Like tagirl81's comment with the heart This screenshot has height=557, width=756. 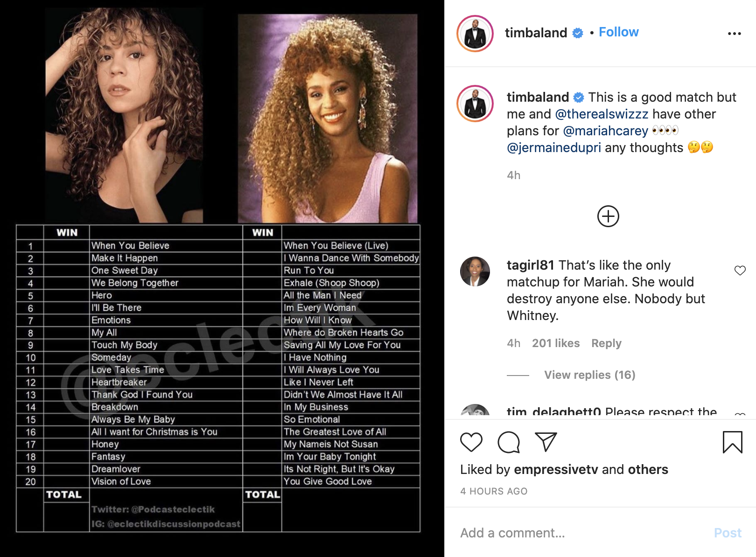tap(740, 270)
